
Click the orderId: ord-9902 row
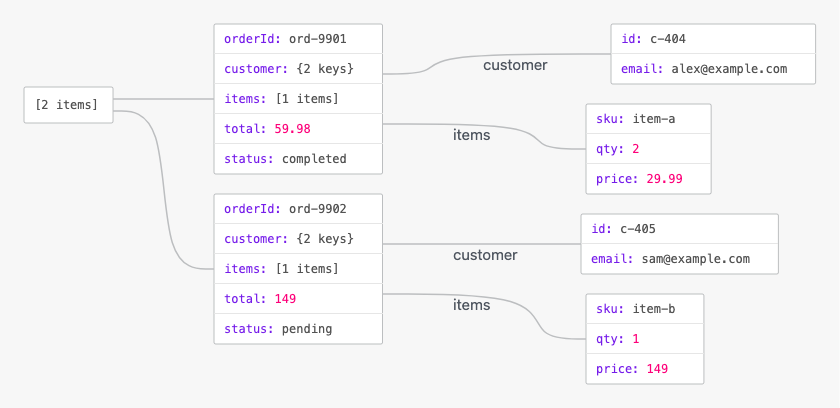pyautogui.click(x=298, y=209)
